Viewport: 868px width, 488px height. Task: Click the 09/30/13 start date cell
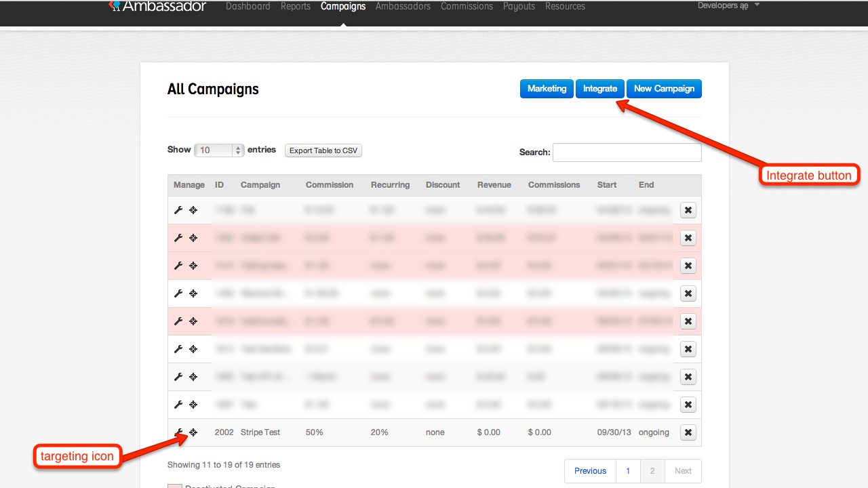(613, 432)
